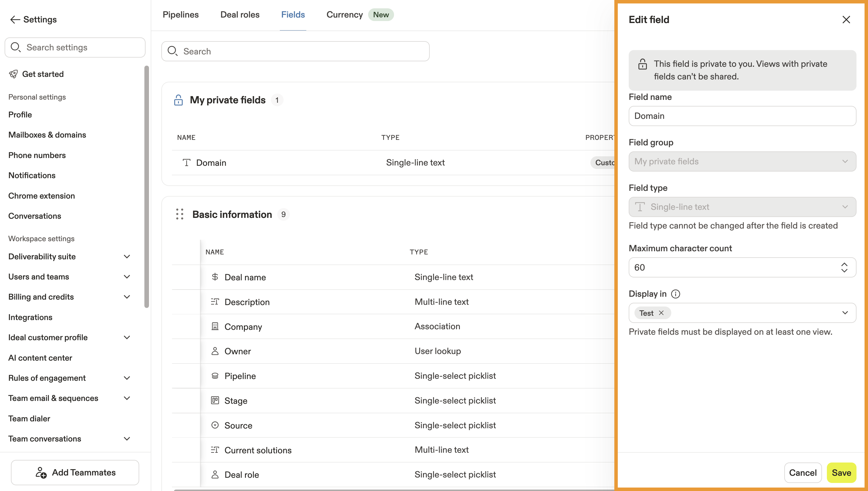Click the drag handle beside Basic information
Screen dimensions: 868x491
click(179, 214)
